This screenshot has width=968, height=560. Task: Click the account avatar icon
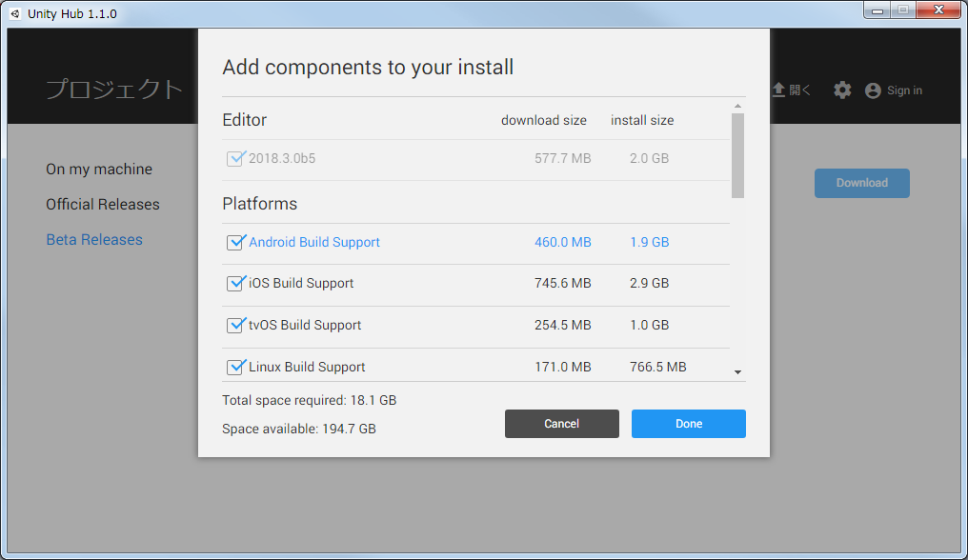click(x=873, y=90)
